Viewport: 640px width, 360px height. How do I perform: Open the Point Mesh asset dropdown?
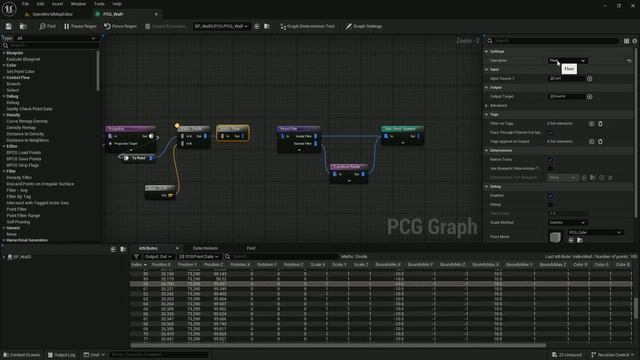point(595,232)
